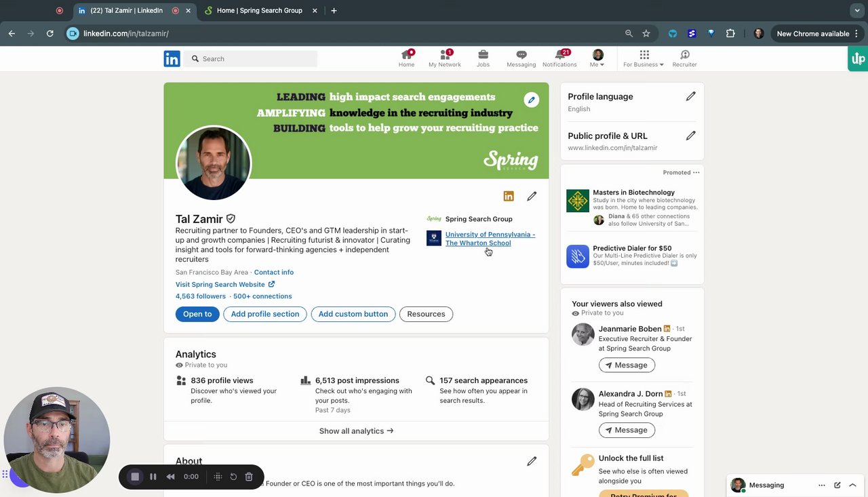Collapse Messaging panel chevron

click(x=852, y=485)
